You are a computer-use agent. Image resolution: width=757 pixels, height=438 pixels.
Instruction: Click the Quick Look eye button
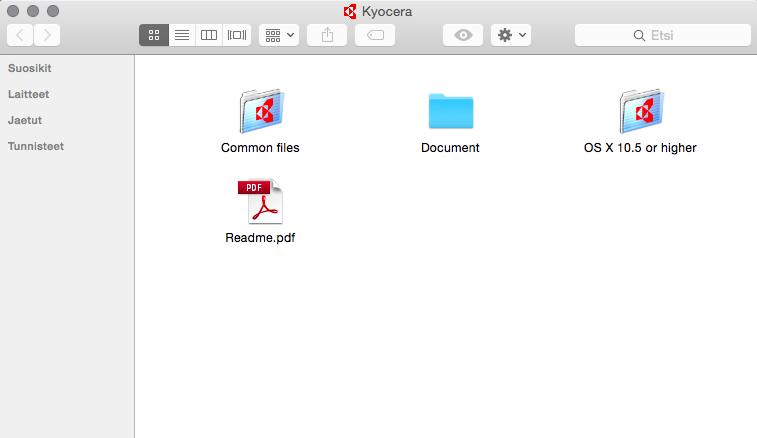tap(463, 35)
